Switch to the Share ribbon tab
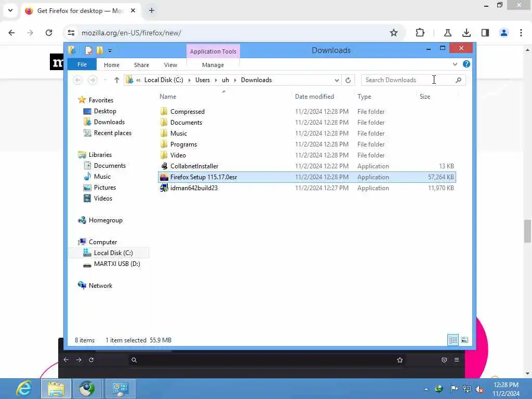Viewport: 532px width, 399px height. click(x=141, y=65)
